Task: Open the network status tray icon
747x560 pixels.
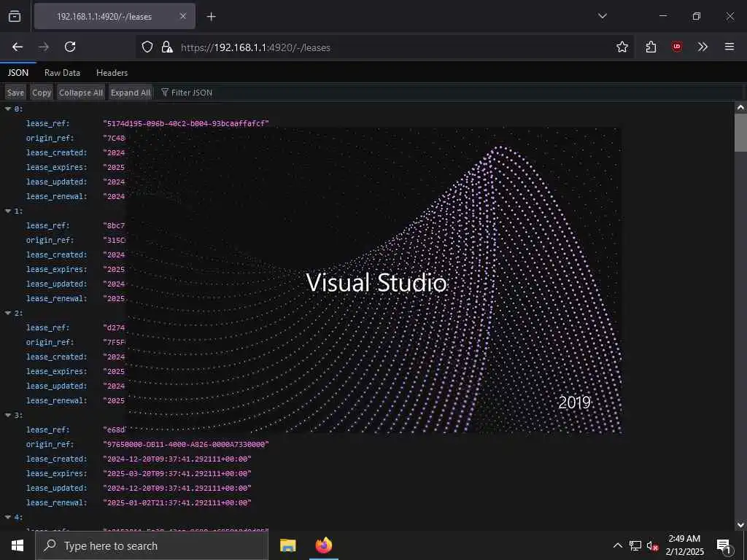Action: 635,545
